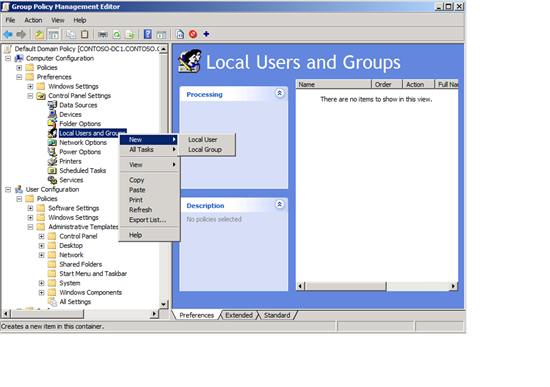Click the Print toolbar icon
This screenshot has width=550, height=387.
(x=103, y=34)
